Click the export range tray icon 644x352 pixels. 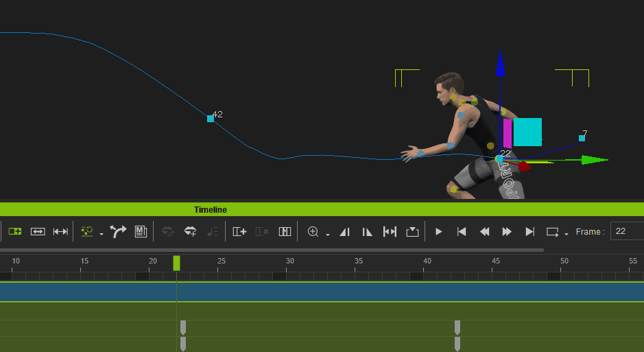(412, 232)
